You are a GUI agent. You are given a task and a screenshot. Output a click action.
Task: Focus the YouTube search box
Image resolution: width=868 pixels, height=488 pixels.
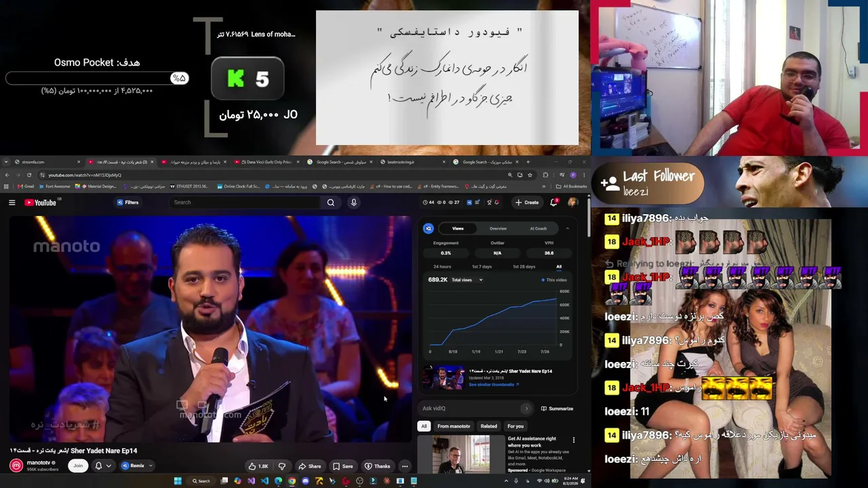pyautogui.click(x=244, y=203)
